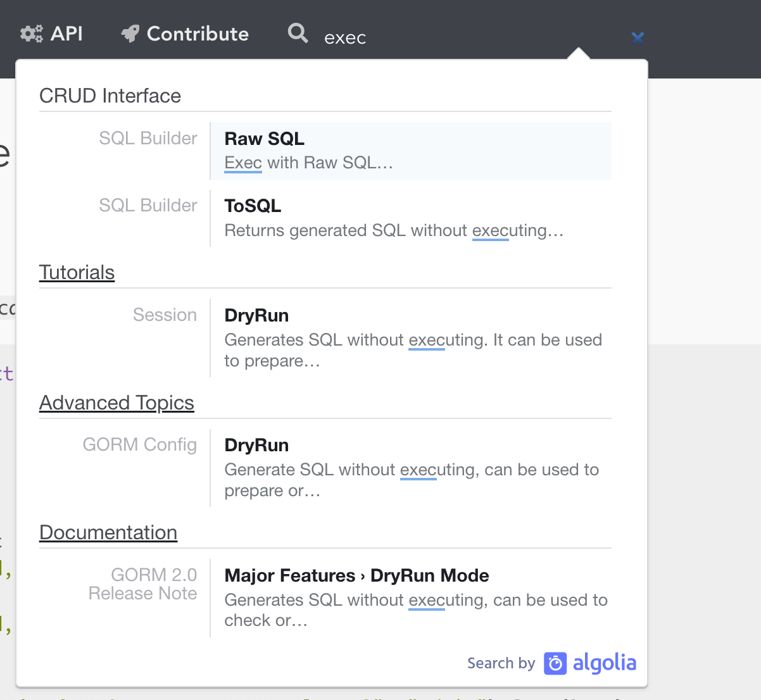Screen dimensions: 761x700
Task: Click the blue X to close the search popup
Action: [x=638, y=37]
